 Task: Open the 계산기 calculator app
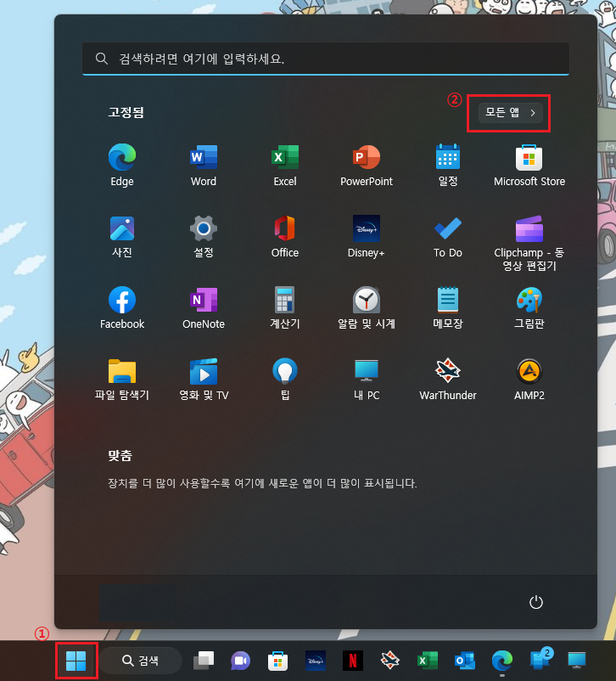click(x=285, y=308)
